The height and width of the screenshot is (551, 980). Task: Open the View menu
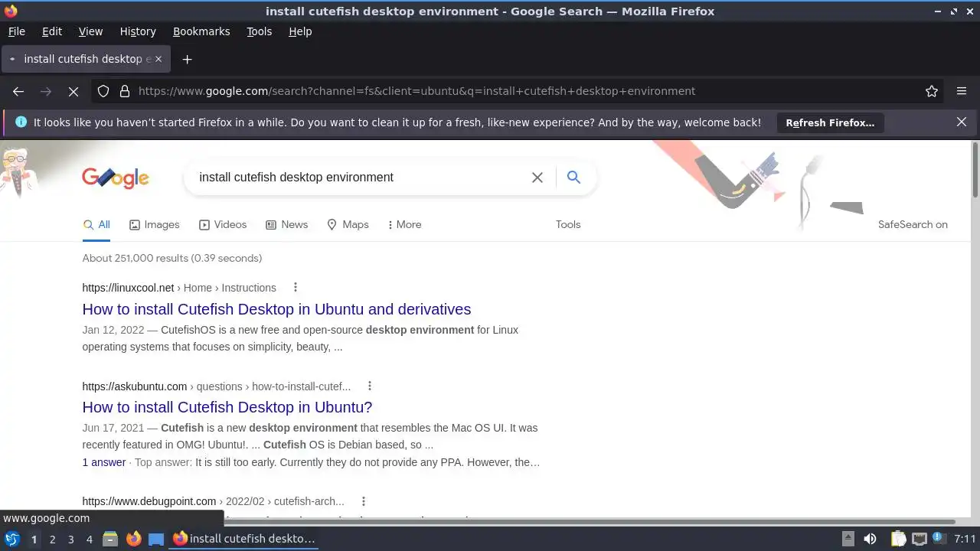(x=90, y=31)
